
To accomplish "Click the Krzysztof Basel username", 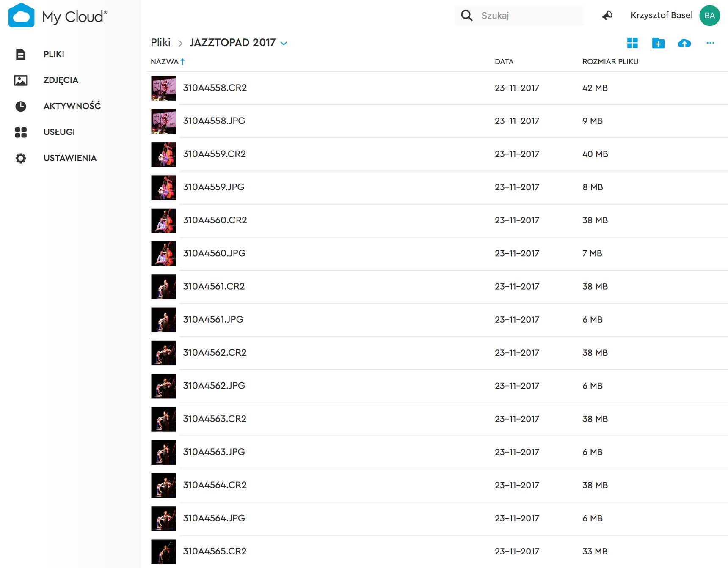I will pos(662,15).
